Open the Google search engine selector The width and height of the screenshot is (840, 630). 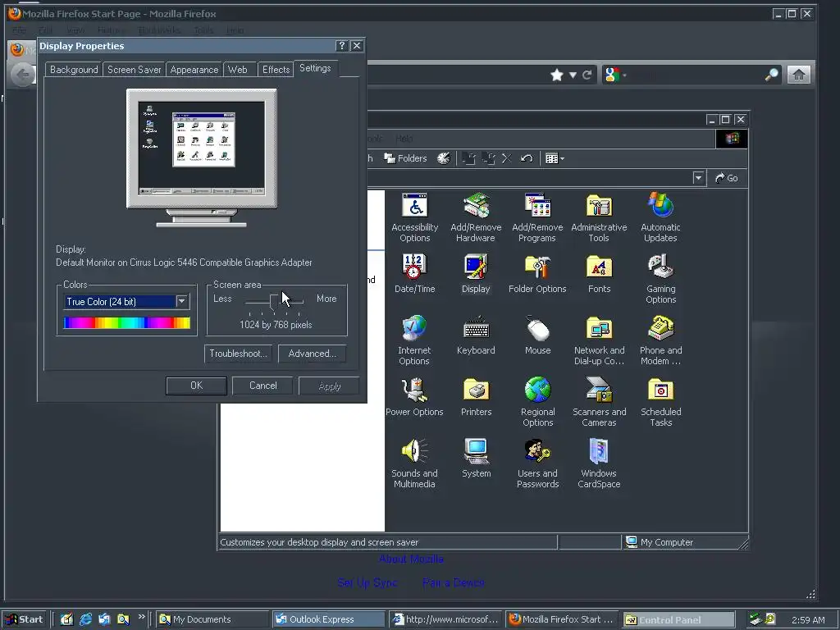(x=614, y=75)
